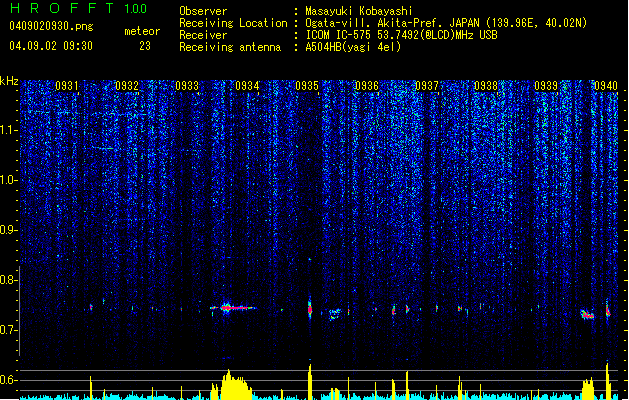
Task: Click the 0933 time marker
Action: tap(187, 86)
